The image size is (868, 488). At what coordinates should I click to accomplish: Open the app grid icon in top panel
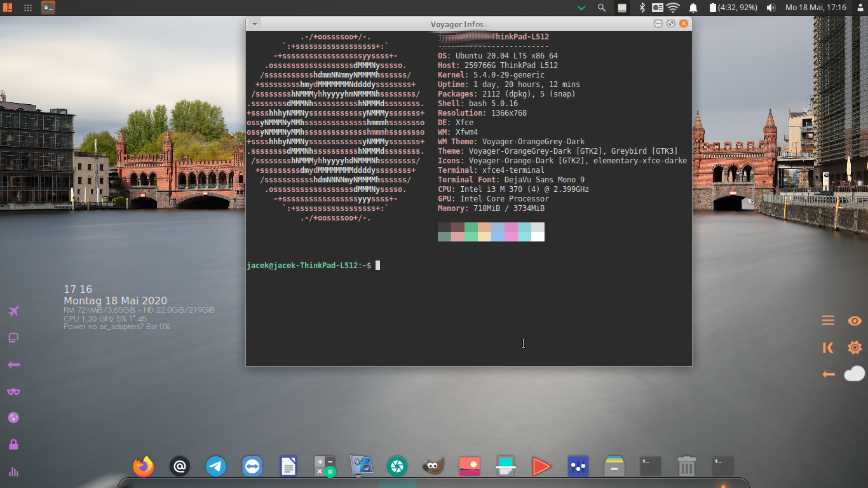pyautogui.click(x=28, y=8)
